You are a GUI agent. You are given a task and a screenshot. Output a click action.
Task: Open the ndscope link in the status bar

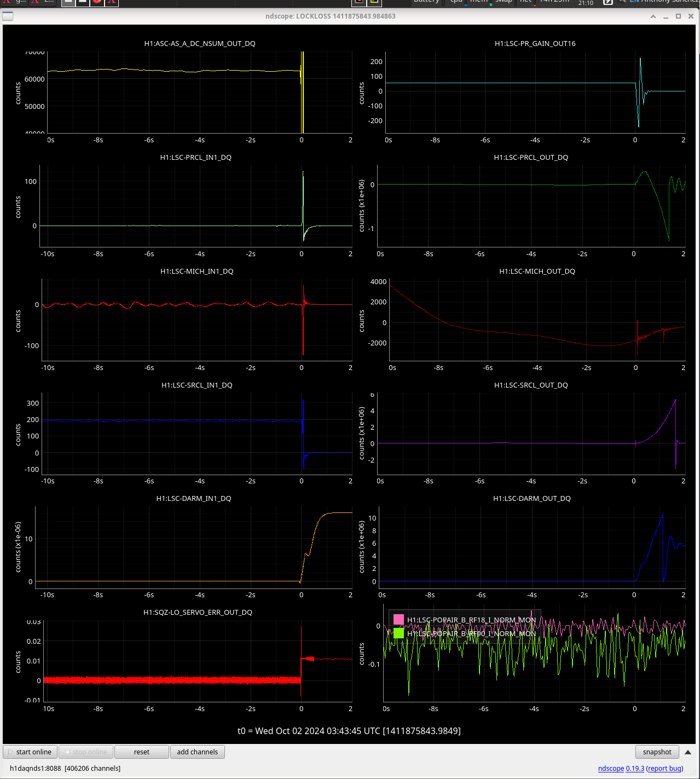[611, 769]
